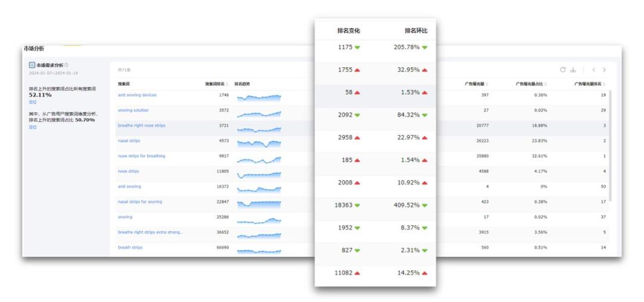
Task: Click ranking ratio value 84.32%
Action: (x=408, y=115)
